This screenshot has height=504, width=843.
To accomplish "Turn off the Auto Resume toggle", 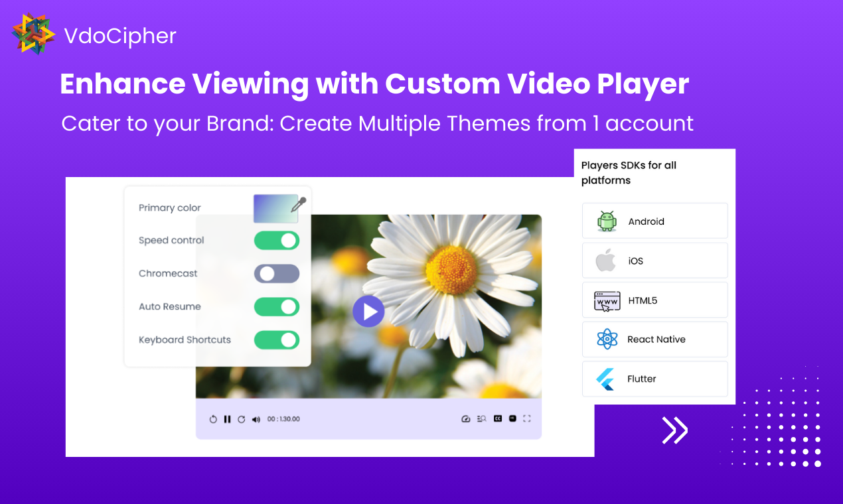I will 277,306.
